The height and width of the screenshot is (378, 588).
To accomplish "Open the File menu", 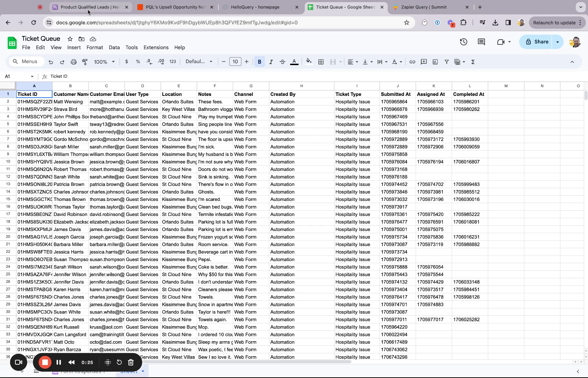I will coord(26,47).
